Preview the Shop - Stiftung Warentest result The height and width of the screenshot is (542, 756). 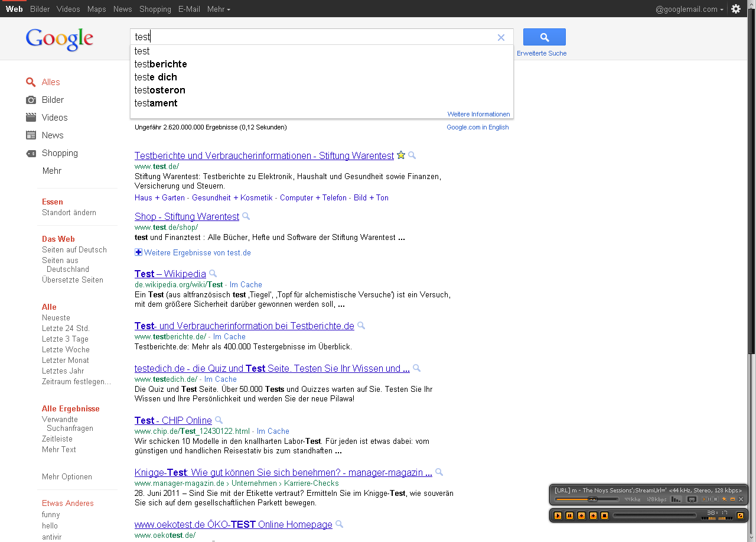pyautogui.click(x=246, y=216)
